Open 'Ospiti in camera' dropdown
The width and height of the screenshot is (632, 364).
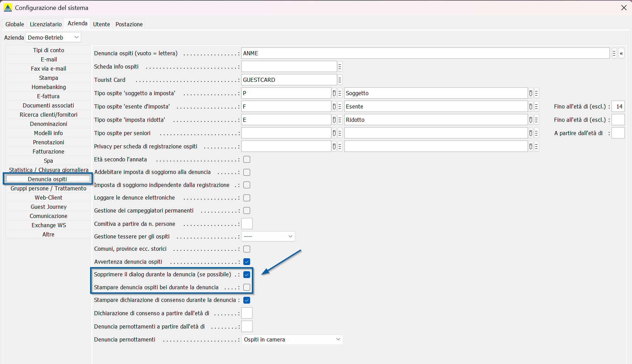[x=292, y=339]
